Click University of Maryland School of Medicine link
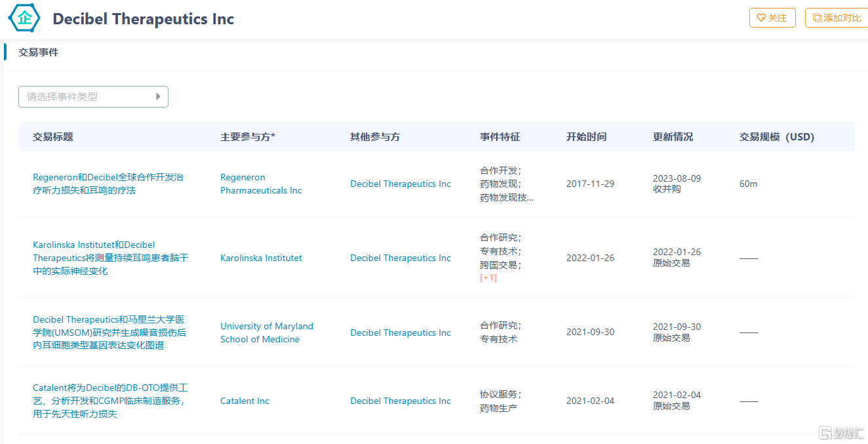The height and width of the screenshot is (444, 868). tap(267, 333)
